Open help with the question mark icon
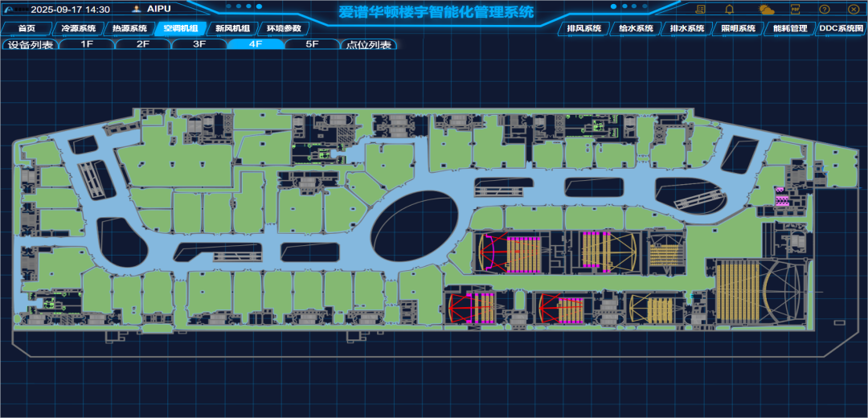Screen dimensions: 868x418 (824, 9)
